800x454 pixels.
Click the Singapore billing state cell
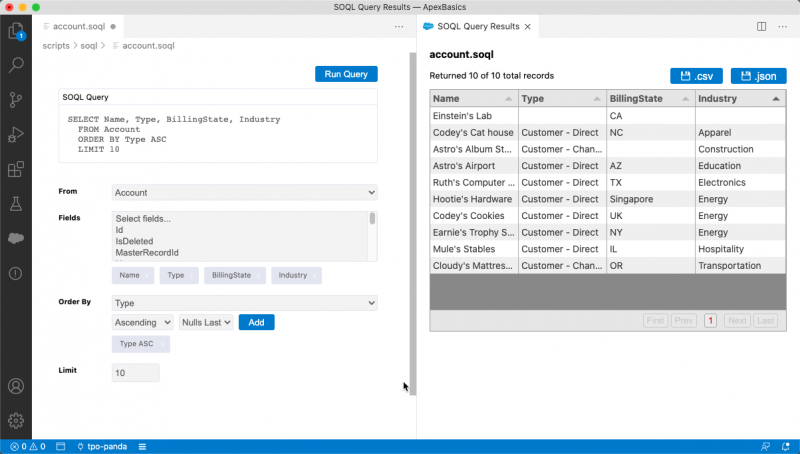point(651,199)
